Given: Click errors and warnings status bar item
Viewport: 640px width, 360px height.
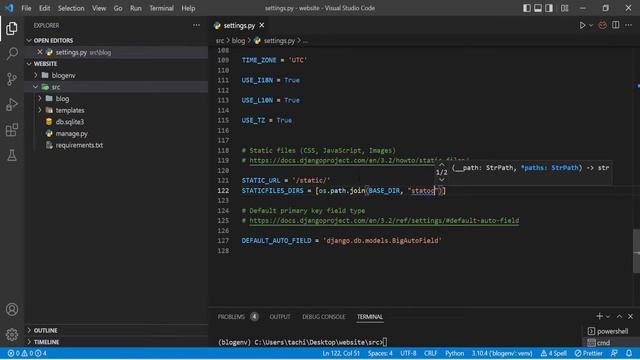Looking at the screenshot, I should (27, 353).
